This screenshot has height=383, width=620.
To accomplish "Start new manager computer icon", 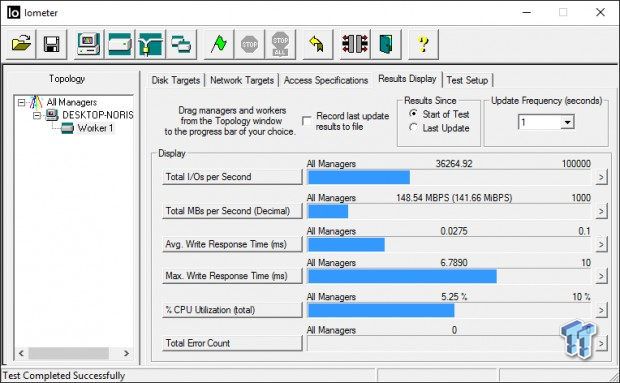I will tap(89, 44).
